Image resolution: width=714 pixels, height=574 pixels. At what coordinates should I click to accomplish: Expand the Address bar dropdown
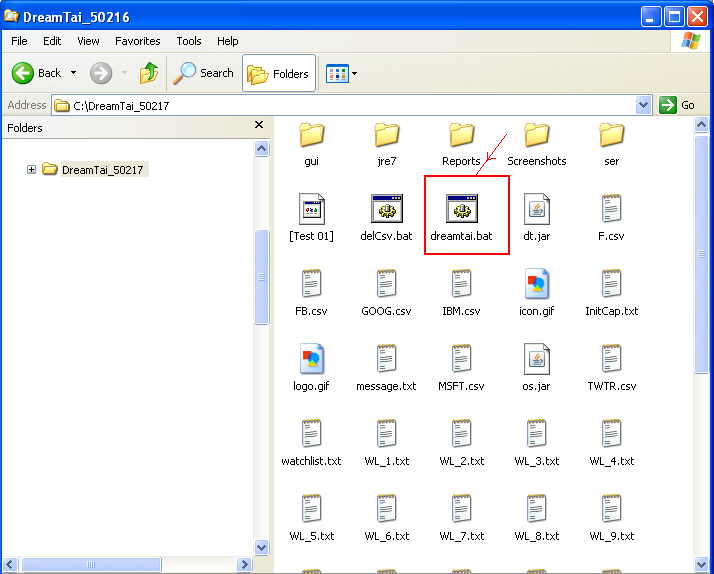643,105
